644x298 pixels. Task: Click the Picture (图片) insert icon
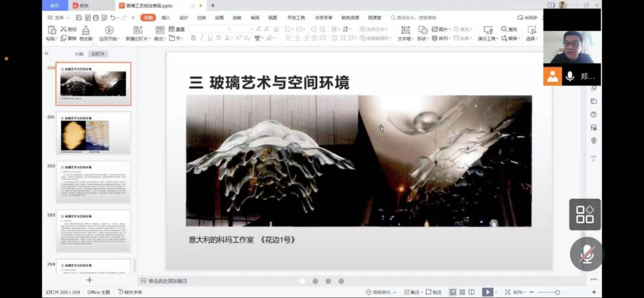(x=435, y=29)
